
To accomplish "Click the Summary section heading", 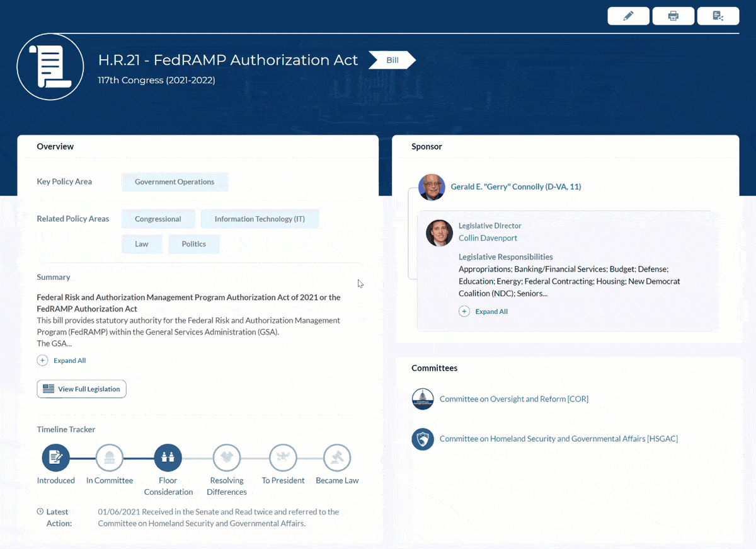I will point(54,277).
